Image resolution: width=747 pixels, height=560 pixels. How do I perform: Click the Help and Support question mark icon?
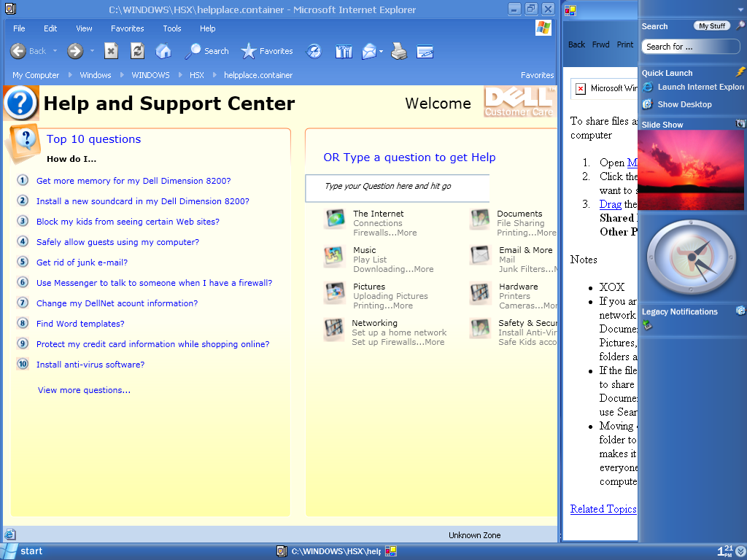pos(21,103)
